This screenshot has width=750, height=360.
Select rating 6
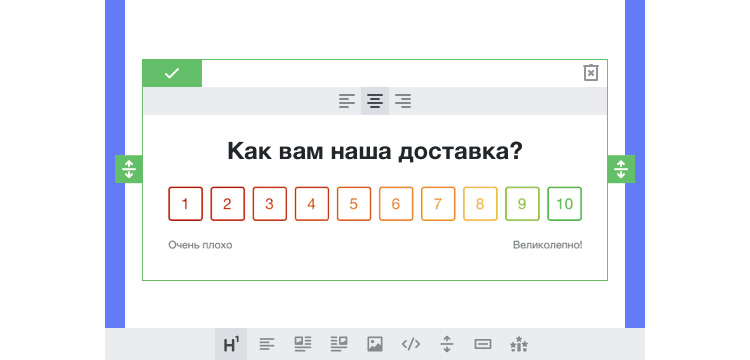396,204
